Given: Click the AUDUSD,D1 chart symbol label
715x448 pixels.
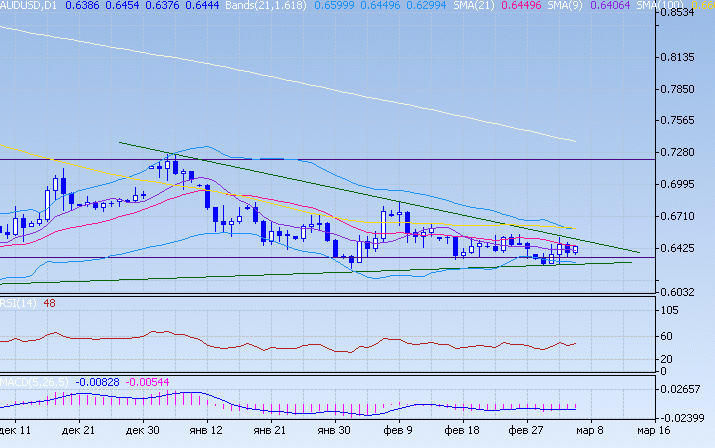Looking at the screenshot, I should pos(28,6).
